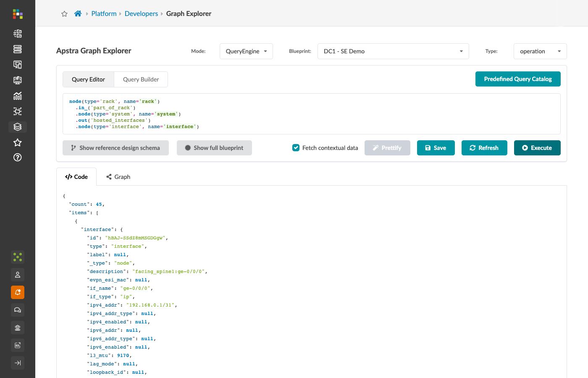
Task: Click the Apstra colored squares logo
Action: (x=18, y=14)
